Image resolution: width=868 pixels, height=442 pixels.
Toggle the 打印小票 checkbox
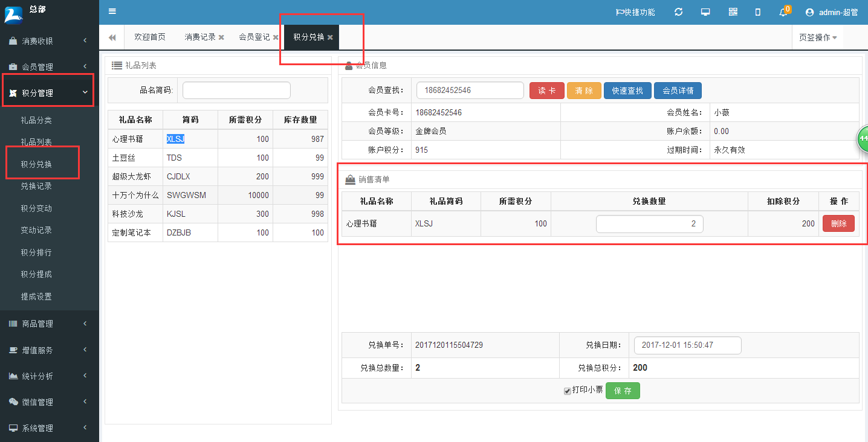pyautogui.click(x=567, y=391)
